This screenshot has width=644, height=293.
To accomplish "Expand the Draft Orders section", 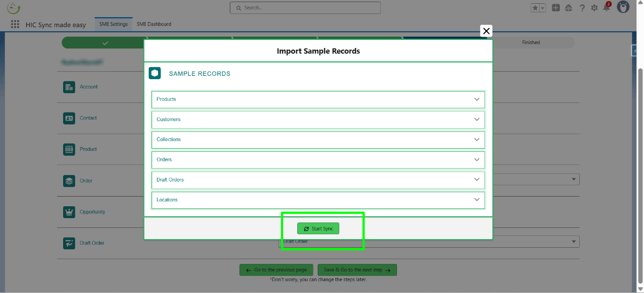I will tap(318, 180).
